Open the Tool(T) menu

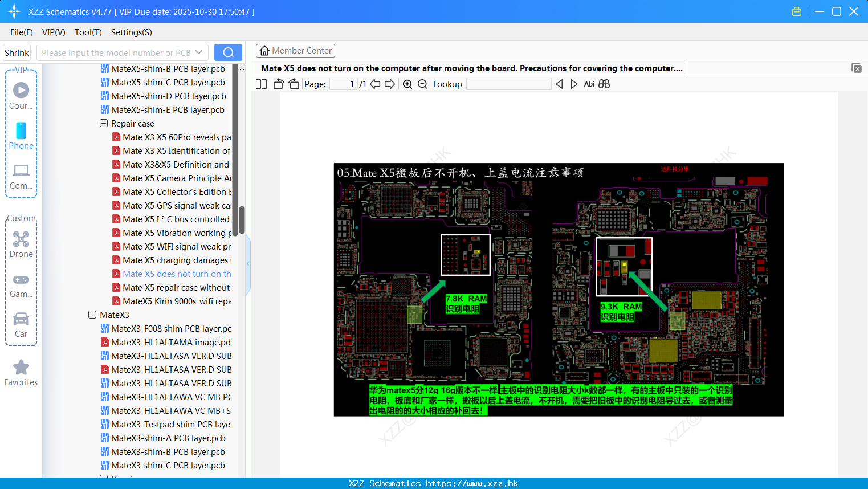click(88, 32)
